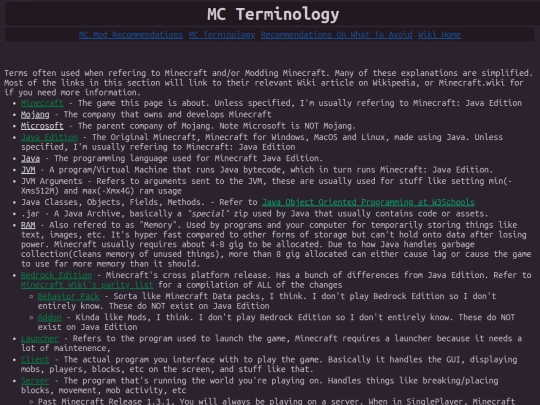Viewport: 540px width, 405px height.
Task: Follow the Bedrock Edition link
Action: pyautogui.click(x=56, y=275)
